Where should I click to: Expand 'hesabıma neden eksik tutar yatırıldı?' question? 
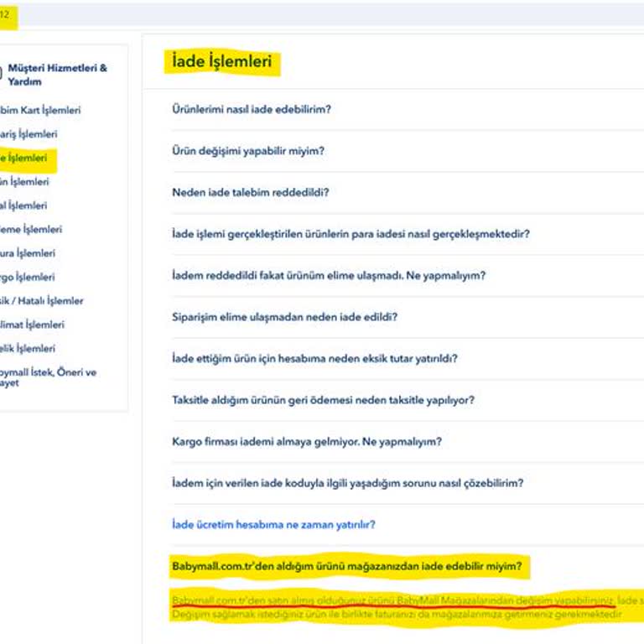(x=314, y=358)
